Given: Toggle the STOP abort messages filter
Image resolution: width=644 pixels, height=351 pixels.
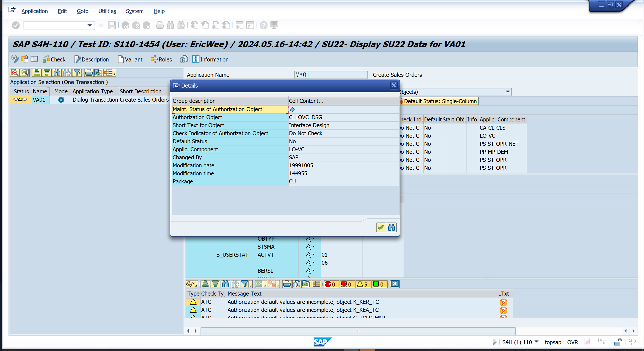Looking at the screenshot, I should pos(330,284).
